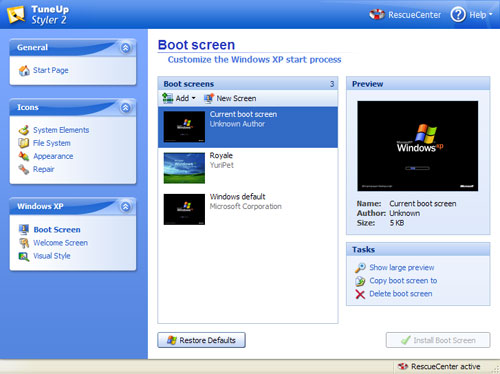Click the Appearance icon in sidebar
Viewport: 500px width, 374px height.
tap(24, 156)
